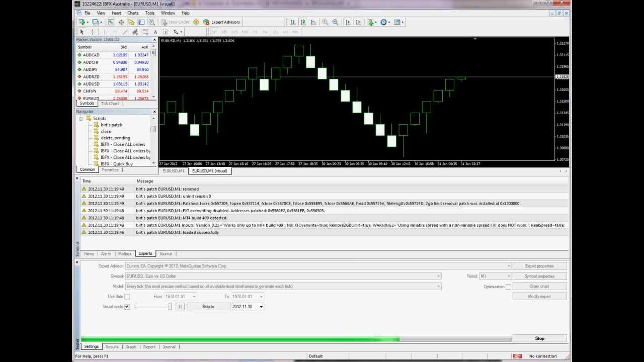
Task: Click the Expert properties button
Action: pyautogui.click(x=539, y=266)
